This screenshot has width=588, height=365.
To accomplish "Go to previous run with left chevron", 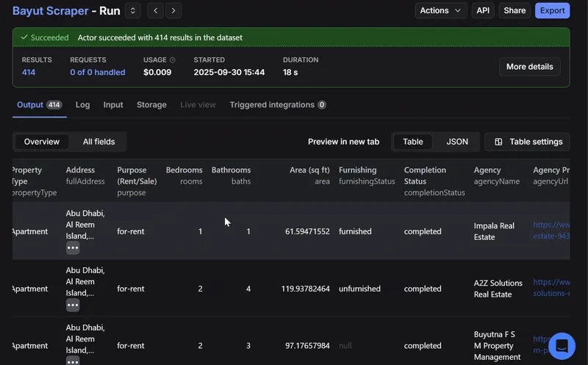I will tap(156, 10).
